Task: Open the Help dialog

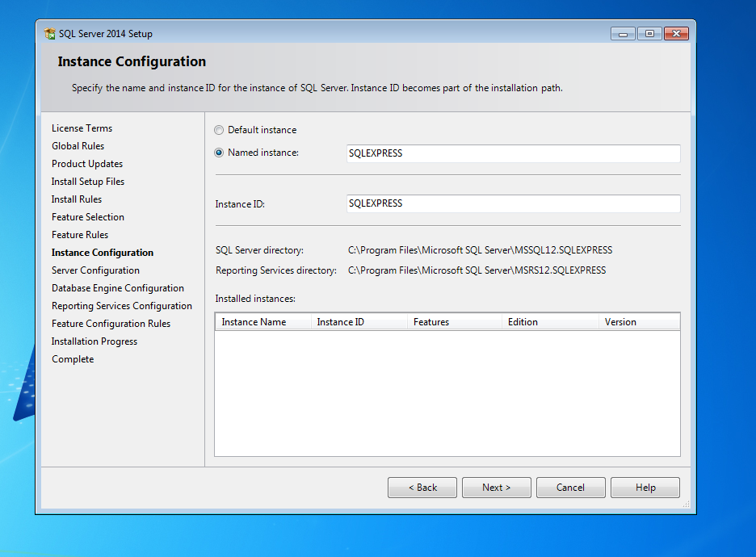Action: [x=645, y=487]
